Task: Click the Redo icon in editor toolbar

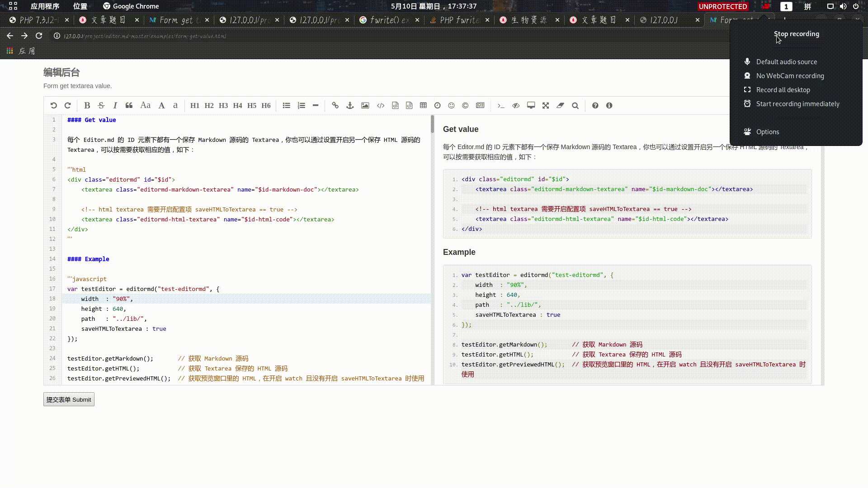Action: pyautogui.click(x=68, y=105)
